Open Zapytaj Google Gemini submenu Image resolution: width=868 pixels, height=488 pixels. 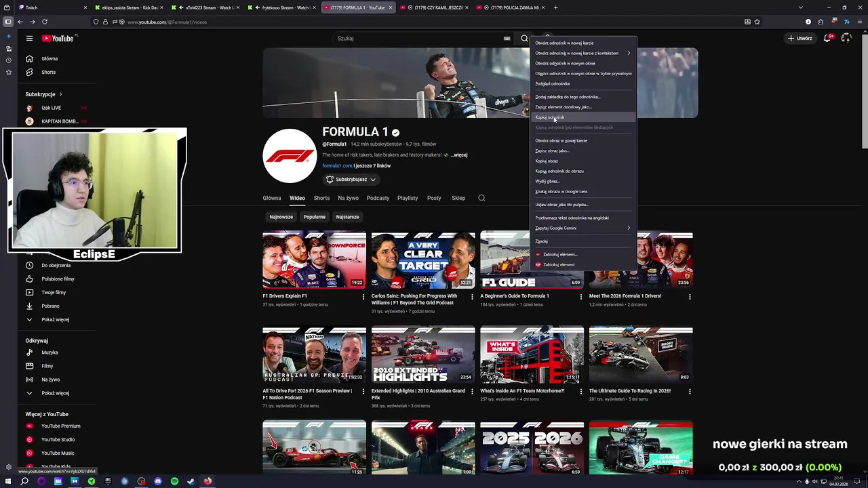[x=583, y=228]
